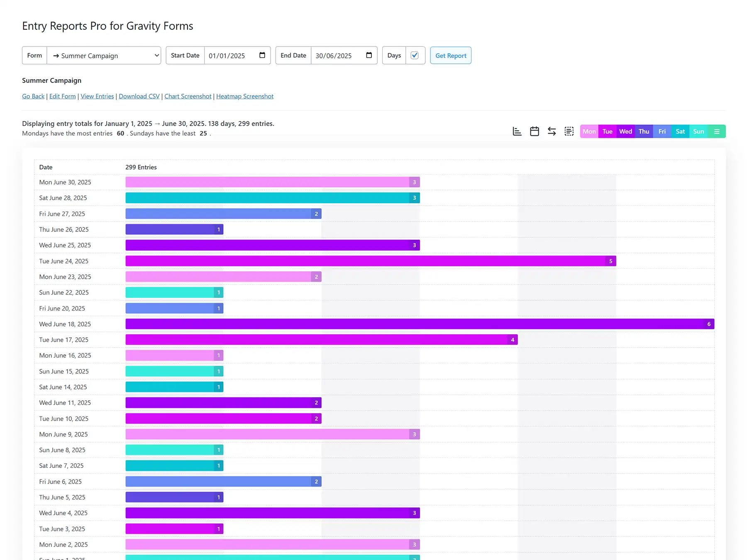The height and width of the screenshot is (560, 747).
Task: Download CSV of the report
Action: coord(139,96)
